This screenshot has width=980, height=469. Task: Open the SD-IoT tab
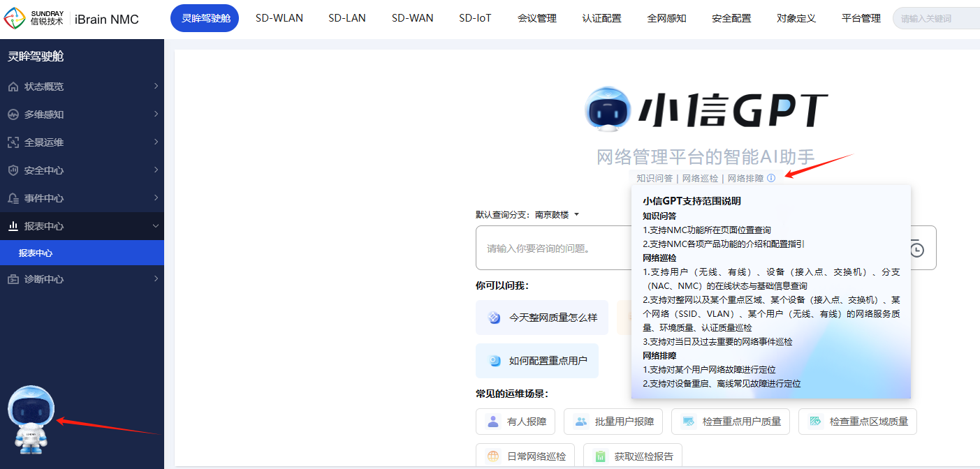pyautogui.click(x=476, y=18)
